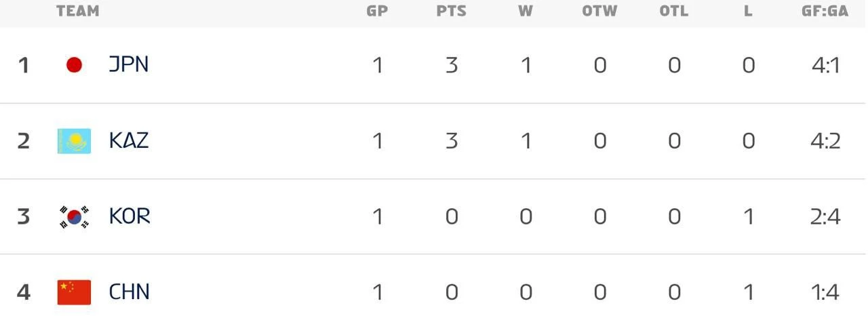Select the KOR team name
This screenshot has height=318, width=868.
pyautogui.click(x=130, y=217)
